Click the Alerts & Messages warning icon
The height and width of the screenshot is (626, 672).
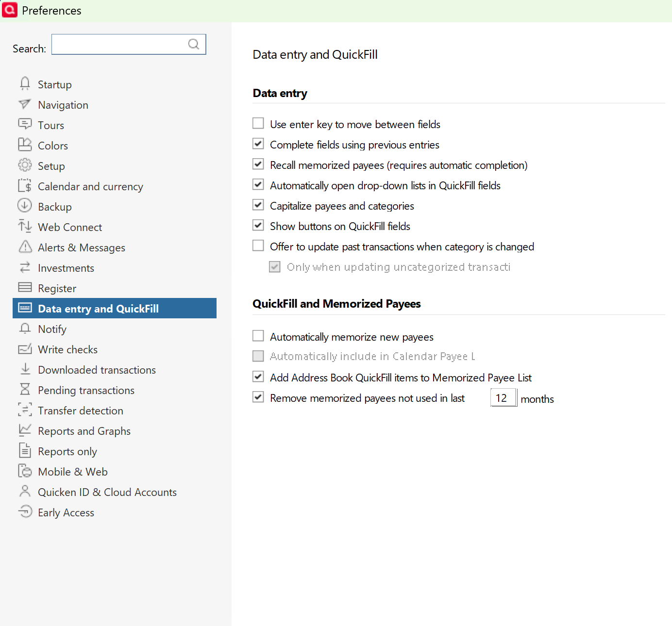pos(25,247)
